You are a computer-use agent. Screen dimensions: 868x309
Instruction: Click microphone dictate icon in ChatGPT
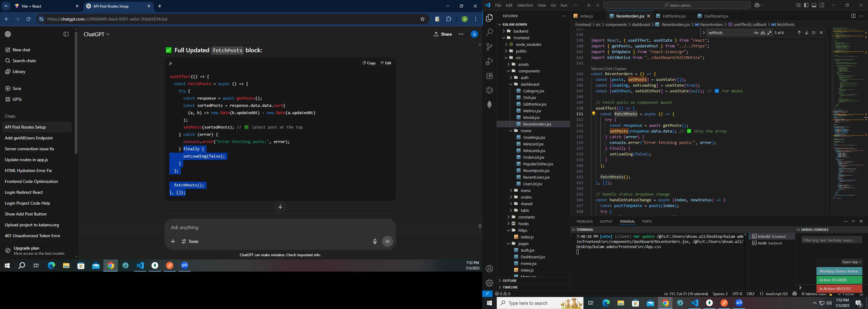[375, 241]
